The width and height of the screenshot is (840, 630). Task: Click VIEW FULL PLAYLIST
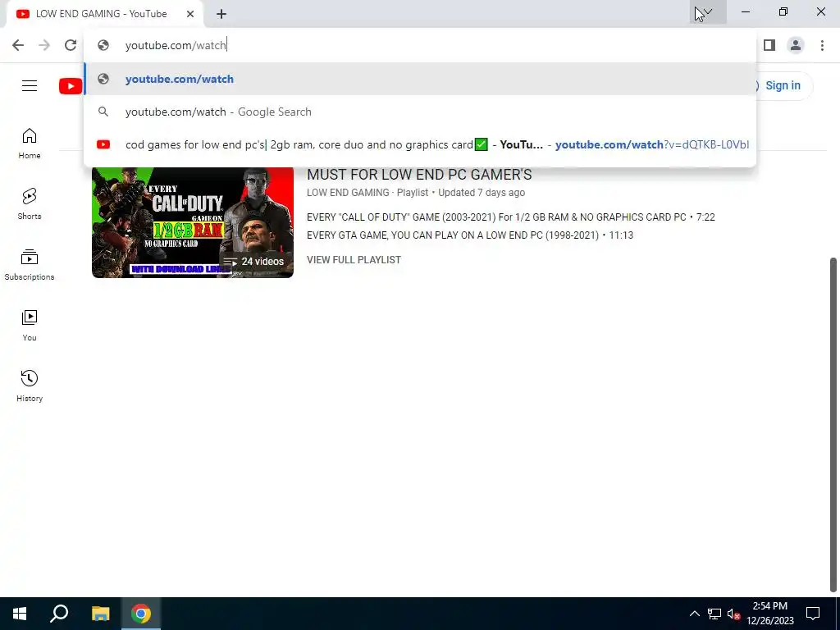click(x=354, y=260)
